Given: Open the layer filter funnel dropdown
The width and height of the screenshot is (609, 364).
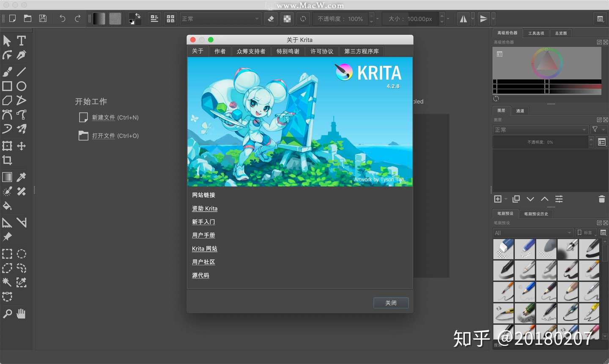Looking at the screenshot, I should click(x=598, y=129).
